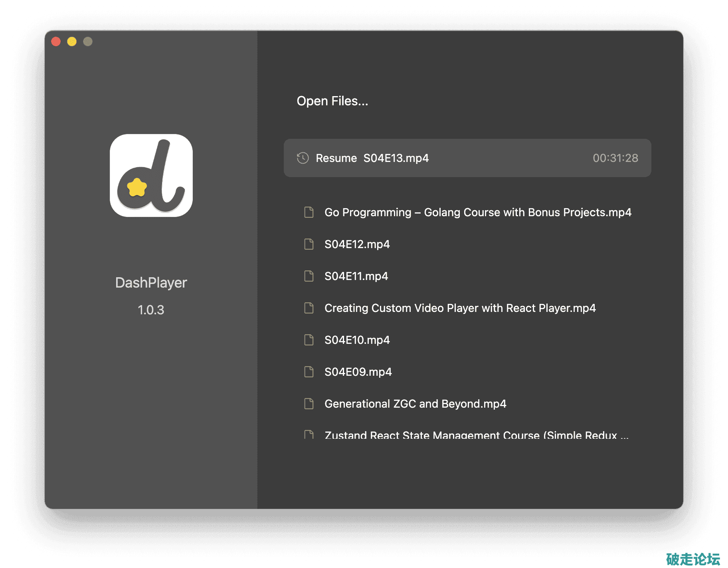Click the file icon beside S04E11.mp4
The image size is (728, 568).
(x=309, y=276)
